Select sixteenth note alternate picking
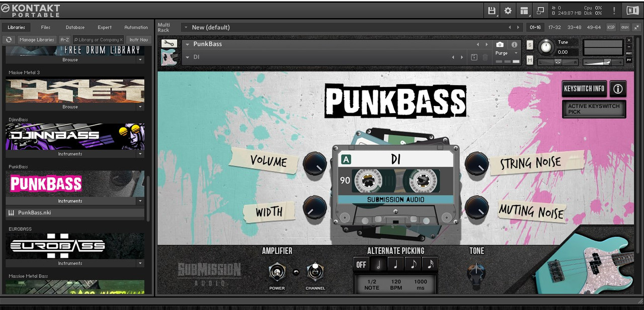Viewport: 644px width, 310px height. tap(430, 264)
